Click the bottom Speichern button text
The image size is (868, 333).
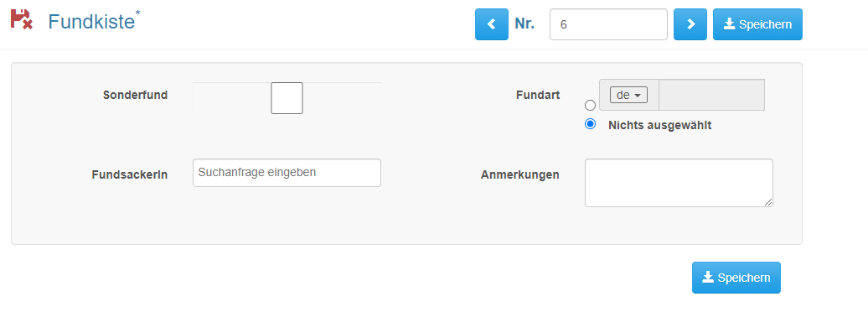coord(743,278)
